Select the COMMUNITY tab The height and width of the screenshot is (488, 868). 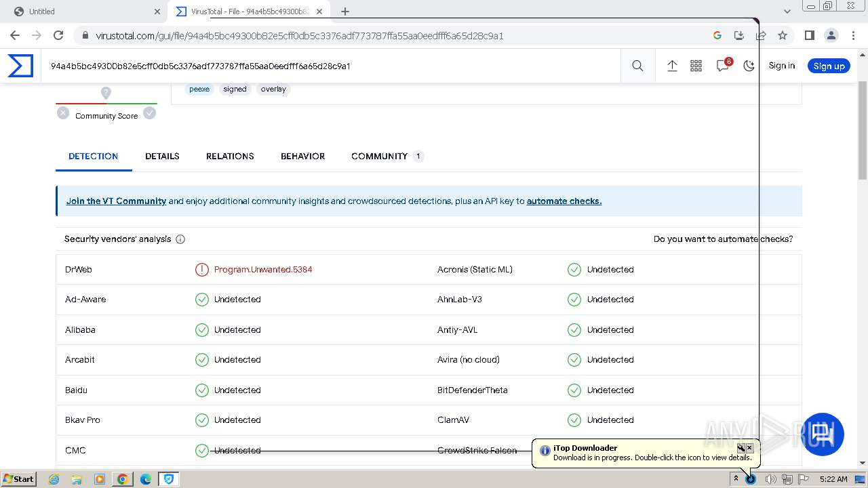[x=387, y=156]
